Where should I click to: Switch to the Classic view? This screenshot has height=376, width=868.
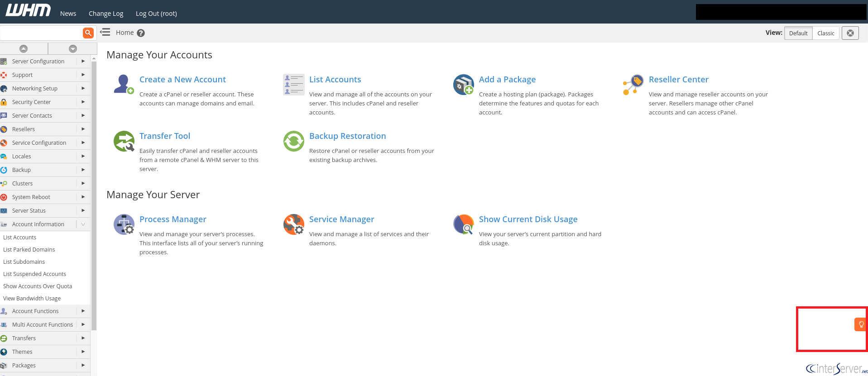[826, 33]
